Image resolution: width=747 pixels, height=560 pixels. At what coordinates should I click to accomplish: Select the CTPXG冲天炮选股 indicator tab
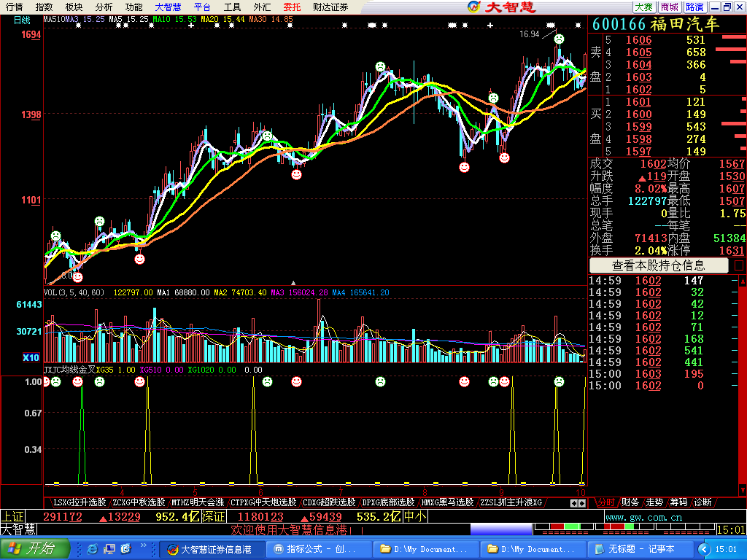coord(263,502)
